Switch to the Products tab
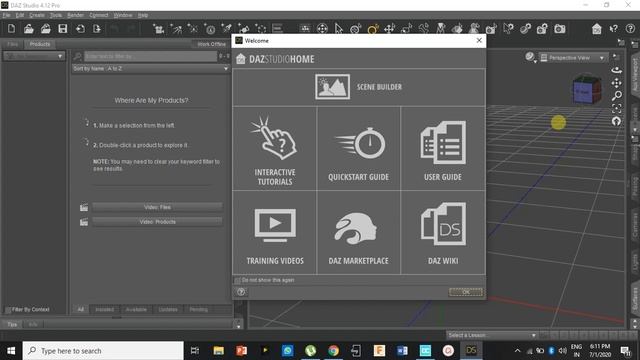Viewport: 640px width, 360px height. pos(40,44)
